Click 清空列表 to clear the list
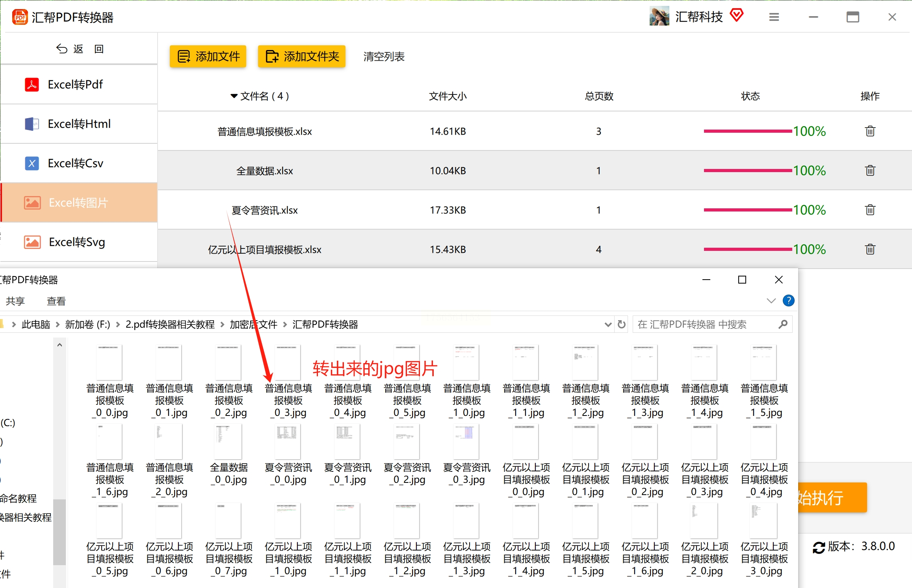This screenshot has height=588, width=912. pos(384,57)
